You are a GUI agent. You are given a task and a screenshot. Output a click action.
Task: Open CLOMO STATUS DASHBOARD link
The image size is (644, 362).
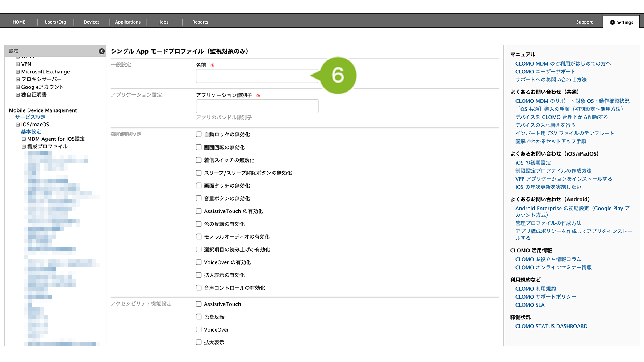click(551, 326)
